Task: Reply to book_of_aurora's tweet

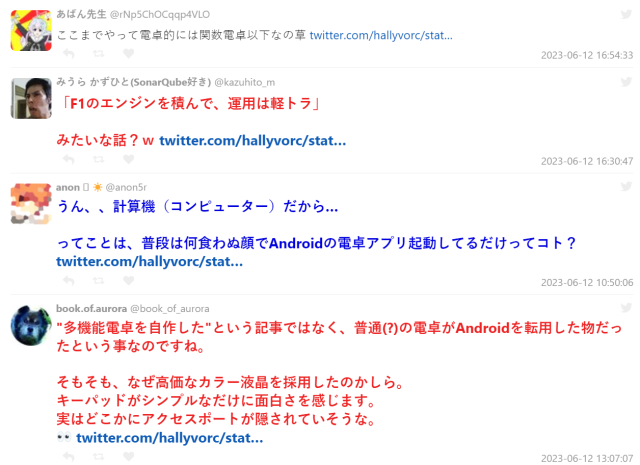Action: [69, 456]
